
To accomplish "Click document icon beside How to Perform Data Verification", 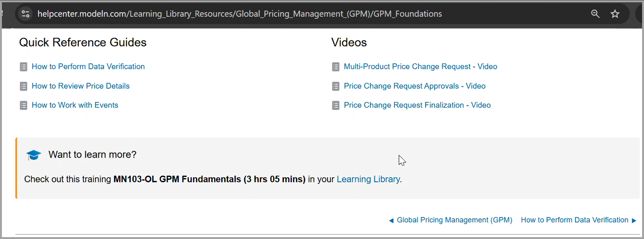I will click(x=24, y=67).
